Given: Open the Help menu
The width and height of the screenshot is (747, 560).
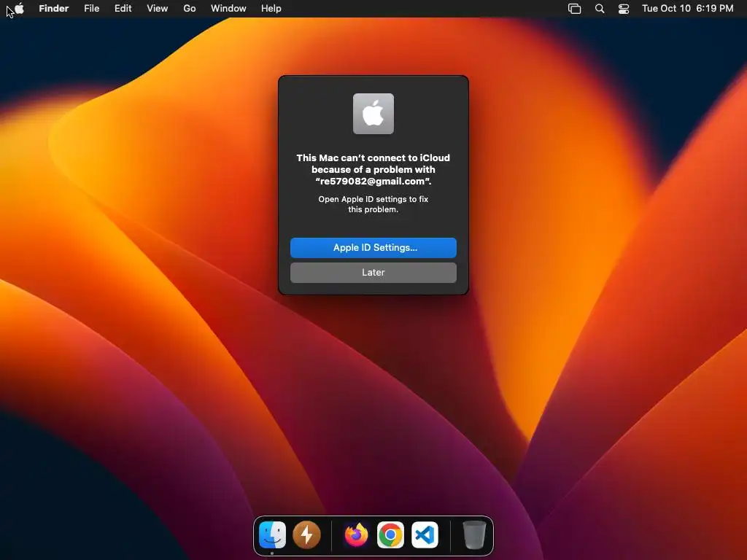Looking at the screenshot, I should pos(271,8).
